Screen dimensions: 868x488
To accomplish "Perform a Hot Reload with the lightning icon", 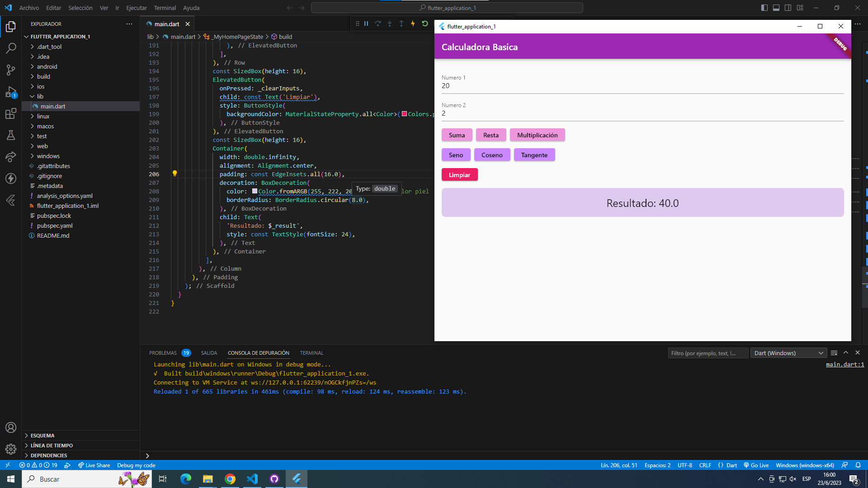I will pyautogui.click(x=413, y=23).
